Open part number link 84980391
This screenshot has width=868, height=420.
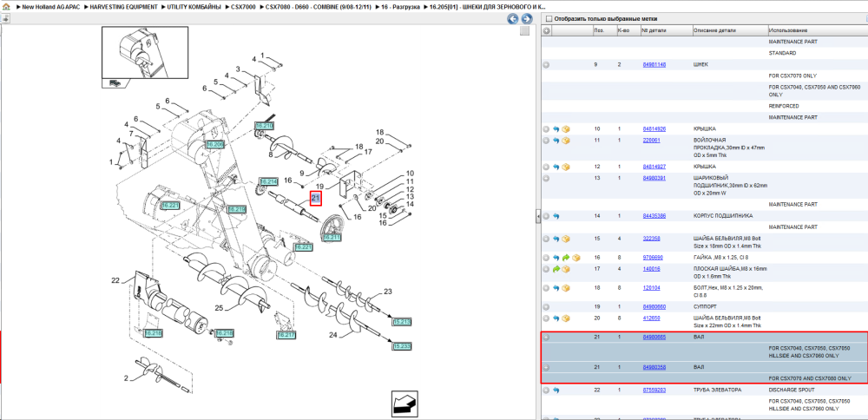click(654, 178)
